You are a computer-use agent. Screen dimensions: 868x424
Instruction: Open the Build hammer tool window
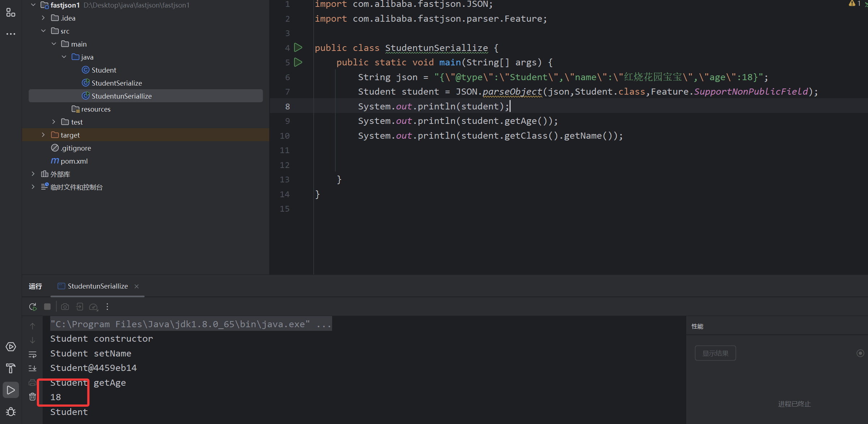pyautogui.click(x=11, y=368)
